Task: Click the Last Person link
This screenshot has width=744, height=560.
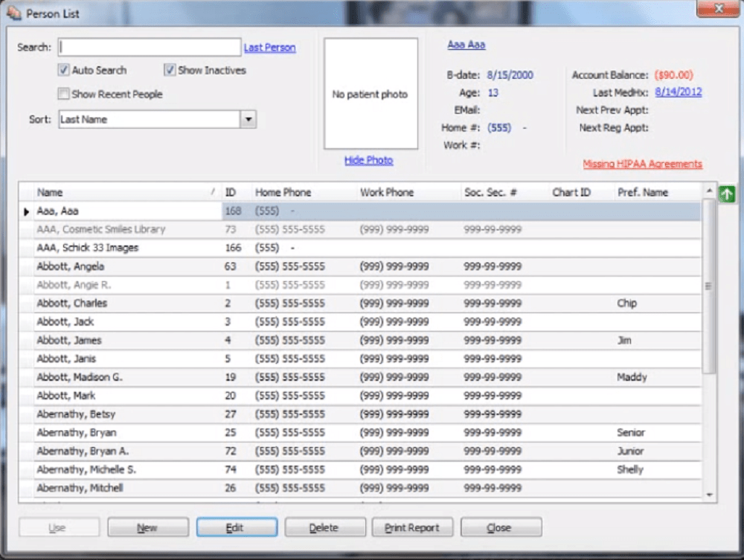Action: click(269, 47)
